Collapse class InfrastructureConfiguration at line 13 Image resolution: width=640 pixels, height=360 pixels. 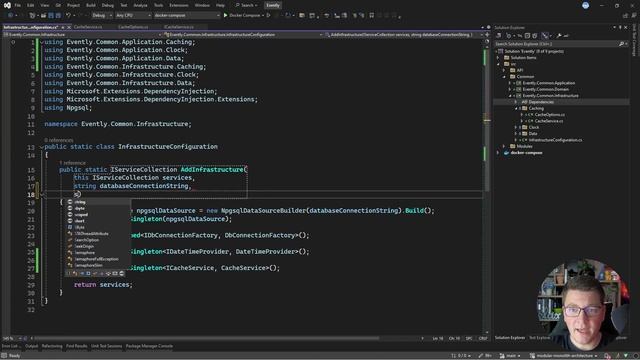pyautogui.click(x=42, y=147)
